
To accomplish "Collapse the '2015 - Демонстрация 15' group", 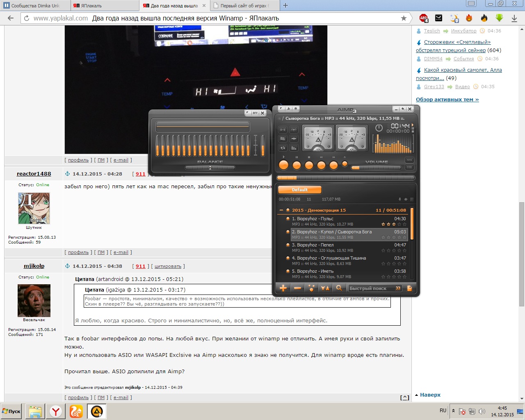I will coord(281,210).
